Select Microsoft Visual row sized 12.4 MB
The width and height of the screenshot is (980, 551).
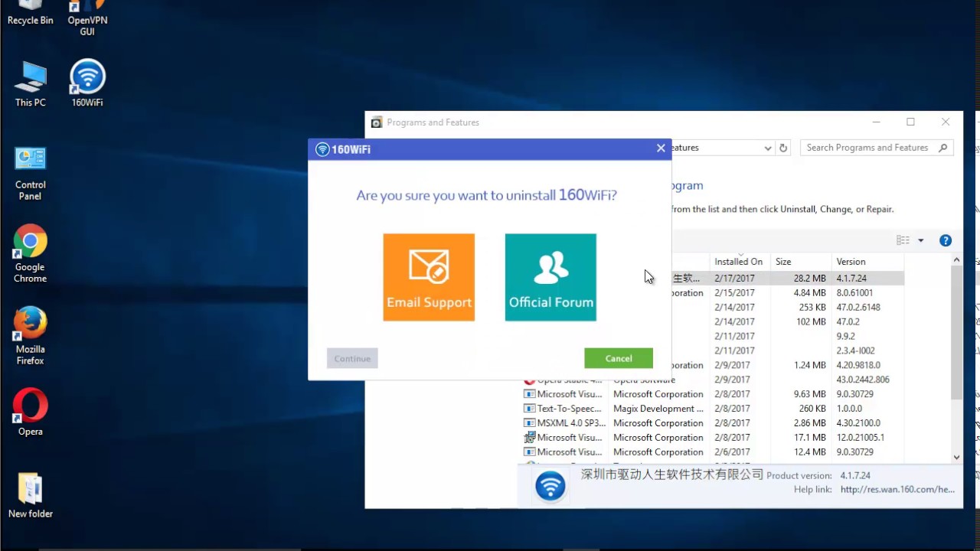(713, 452)
